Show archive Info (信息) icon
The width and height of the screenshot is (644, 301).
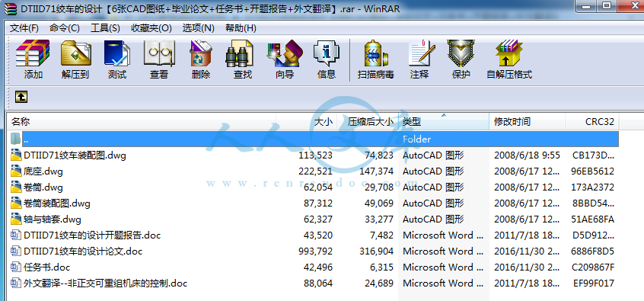(327, 53)
